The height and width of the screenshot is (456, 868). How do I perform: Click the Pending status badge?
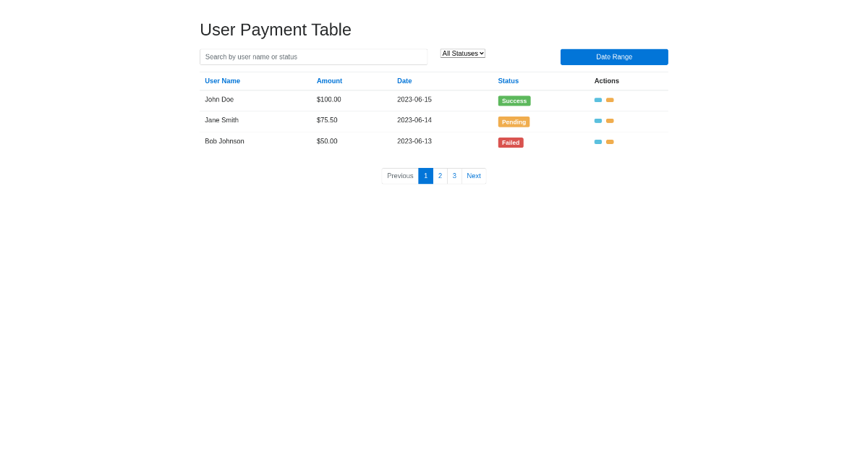(x=514, y=122)
